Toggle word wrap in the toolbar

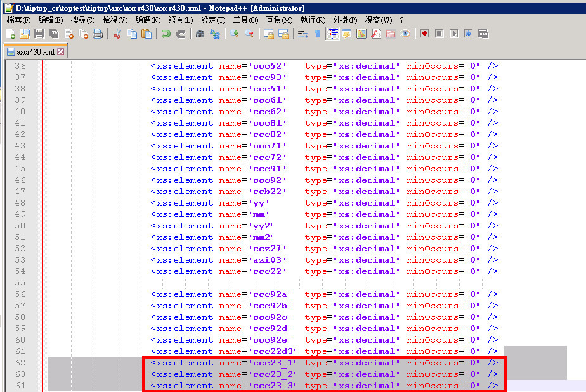click(303, 34)
